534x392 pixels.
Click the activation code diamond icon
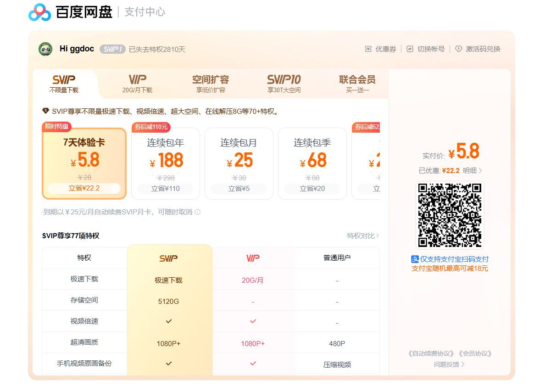point(459,49)
